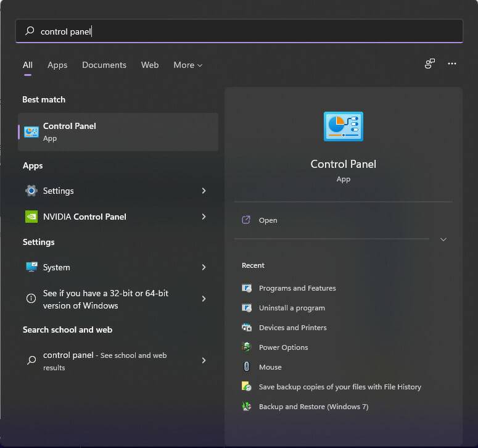Click the Devices and Printers icon

[247, 328]
